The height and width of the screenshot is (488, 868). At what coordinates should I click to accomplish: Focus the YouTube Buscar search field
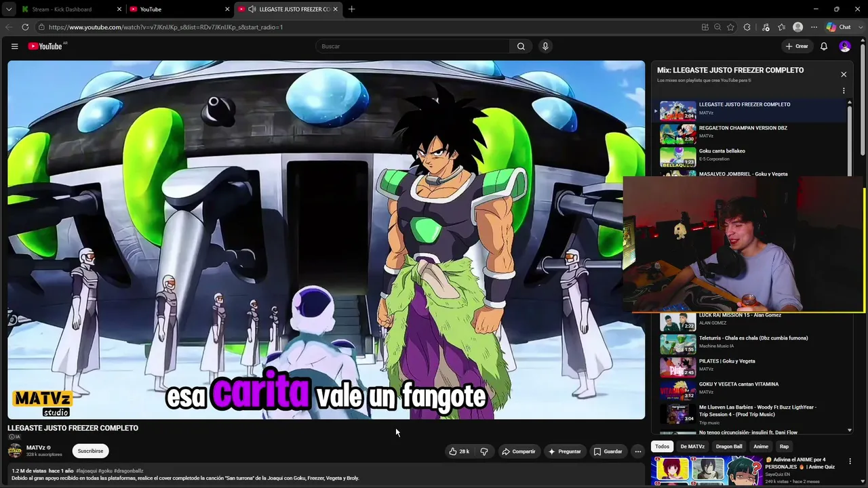412,46
